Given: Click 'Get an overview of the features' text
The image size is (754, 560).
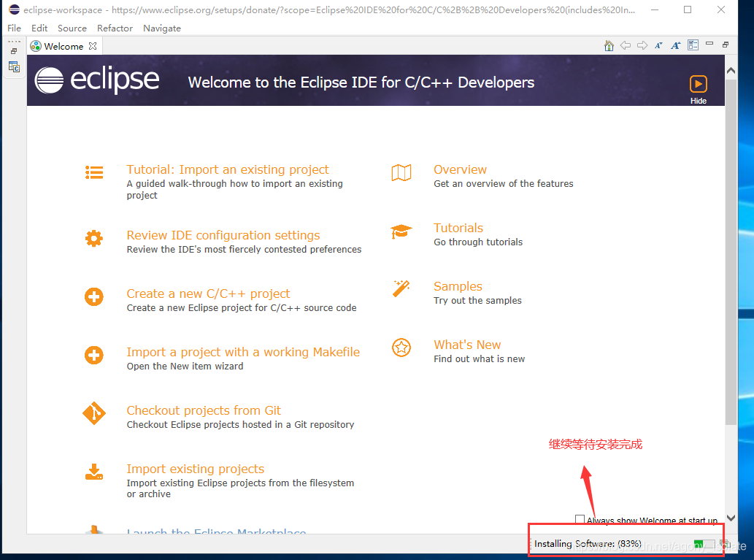Looking at the screenshot, I should pyautogui.click(x=504, y=183).
